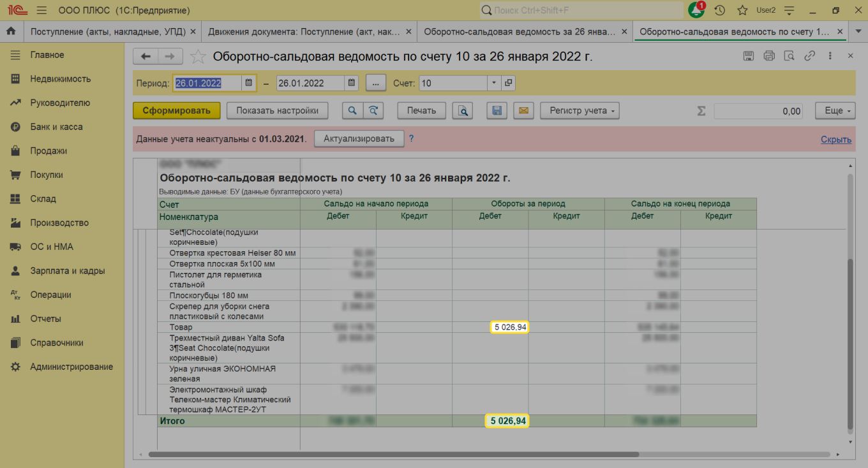Add this report to favorites star
868x468 pixels.
point(198,57)
